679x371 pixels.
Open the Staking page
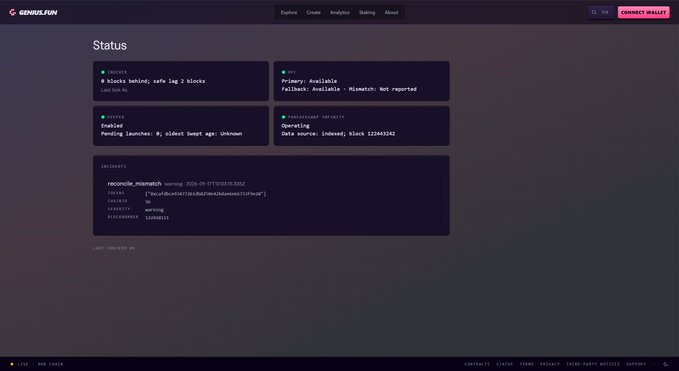coord(367,13)
